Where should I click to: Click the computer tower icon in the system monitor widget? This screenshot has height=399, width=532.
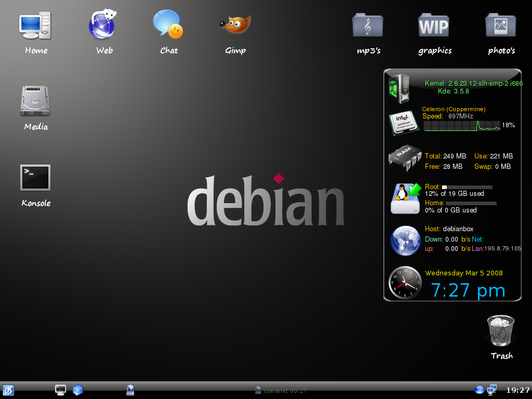point(399,89)
